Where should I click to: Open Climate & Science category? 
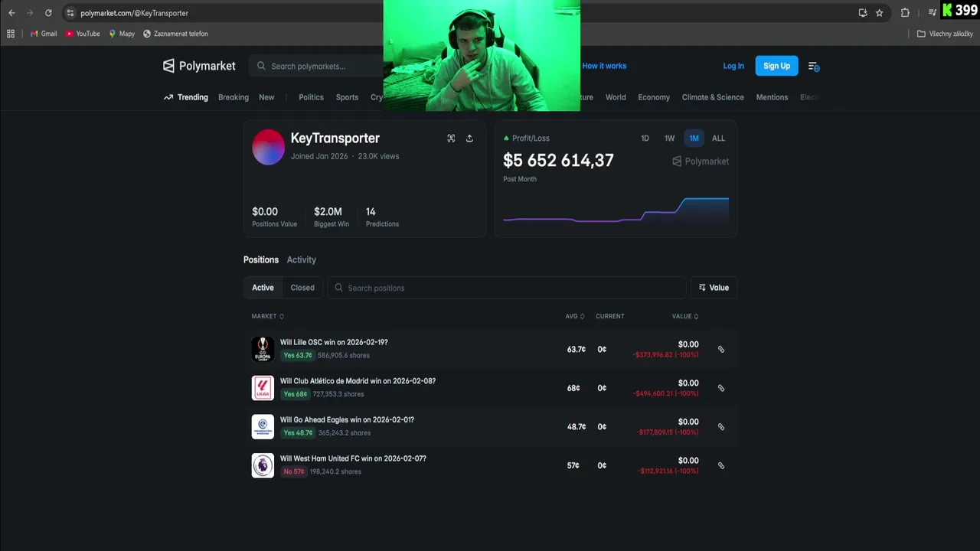(713, 97)
